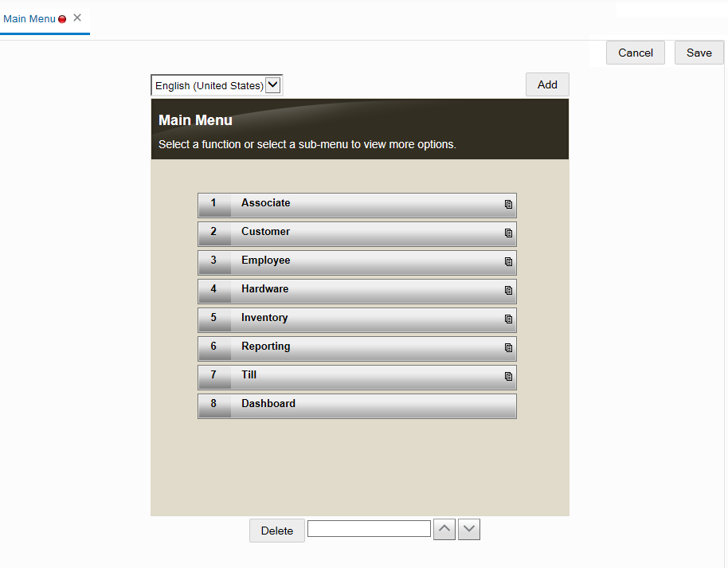The width and height of the screenshot is (728, 568).
Task: Click the Save button
Action: pos(699,53)
